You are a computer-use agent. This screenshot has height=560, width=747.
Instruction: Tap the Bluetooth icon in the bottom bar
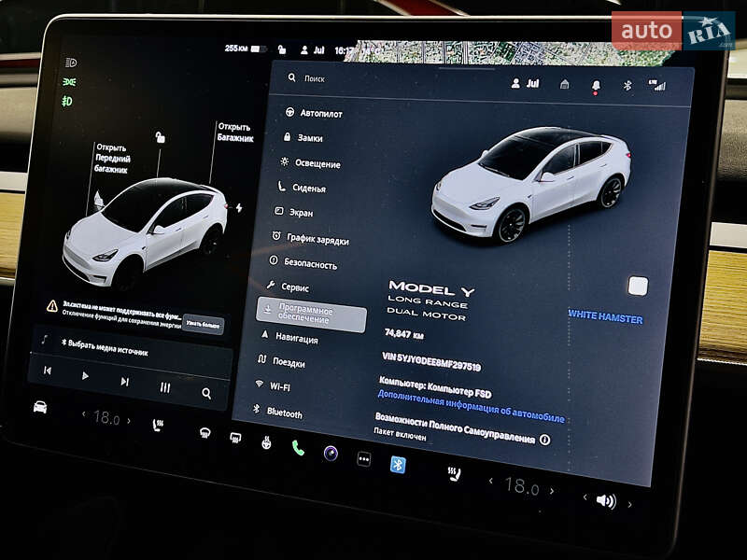(397, 463)
